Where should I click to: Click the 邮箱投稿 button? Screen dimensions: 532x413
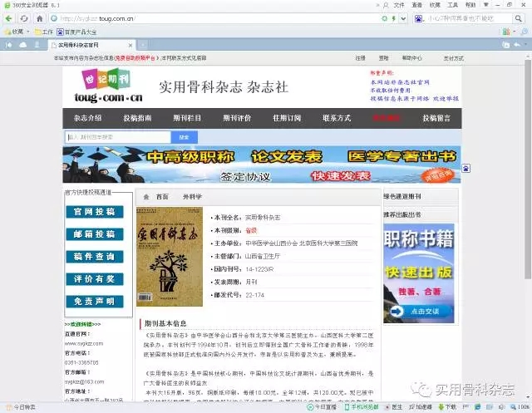pos(94,234)
